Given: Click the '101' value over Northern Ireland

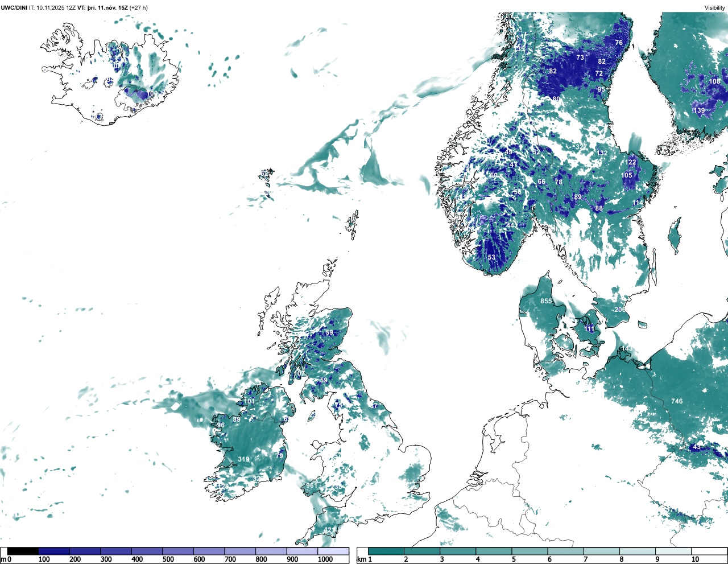Looking at the screenshot, I should (249, 401).
